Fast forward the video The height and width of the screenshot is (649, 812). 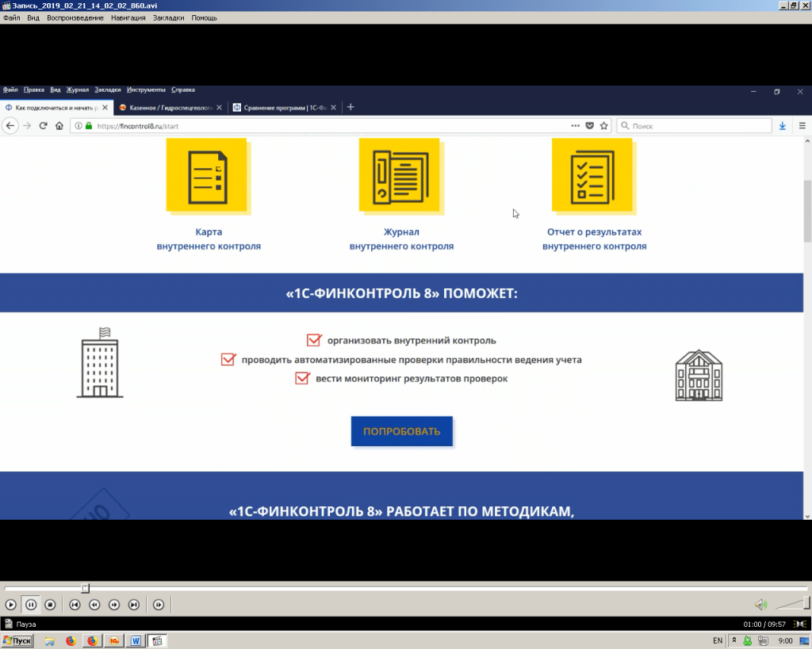(x=114, y=605)
